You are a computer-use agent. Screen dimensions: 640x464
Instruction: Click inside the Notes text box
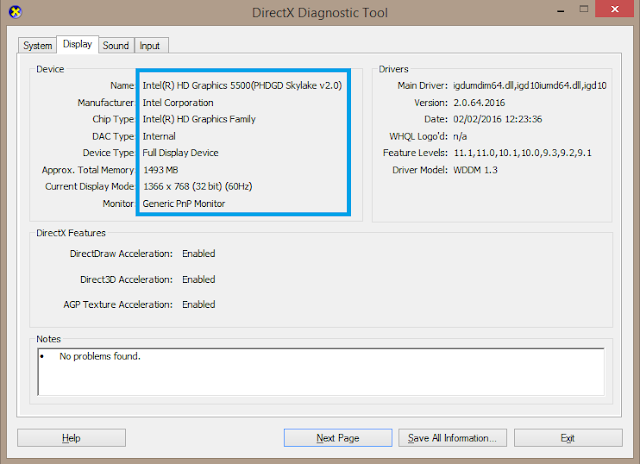(x=321, y=372)
